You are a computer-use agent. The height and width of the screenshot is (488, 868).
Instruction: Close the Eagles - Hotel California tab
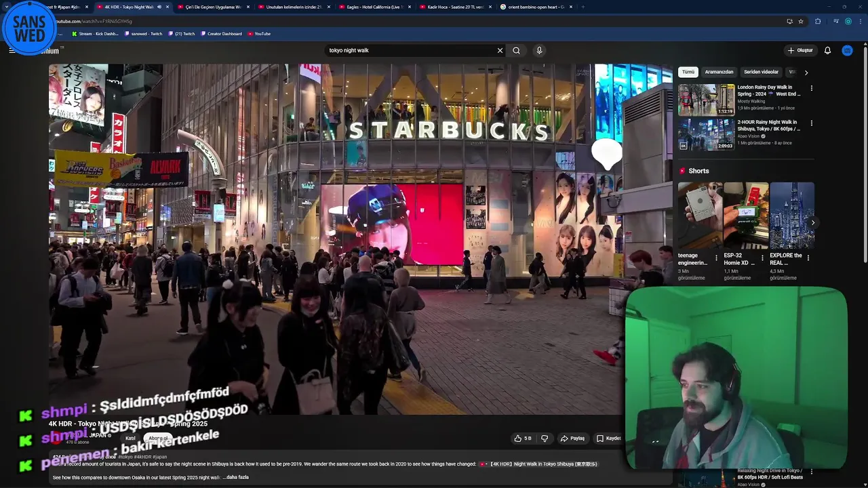(410, 7)
